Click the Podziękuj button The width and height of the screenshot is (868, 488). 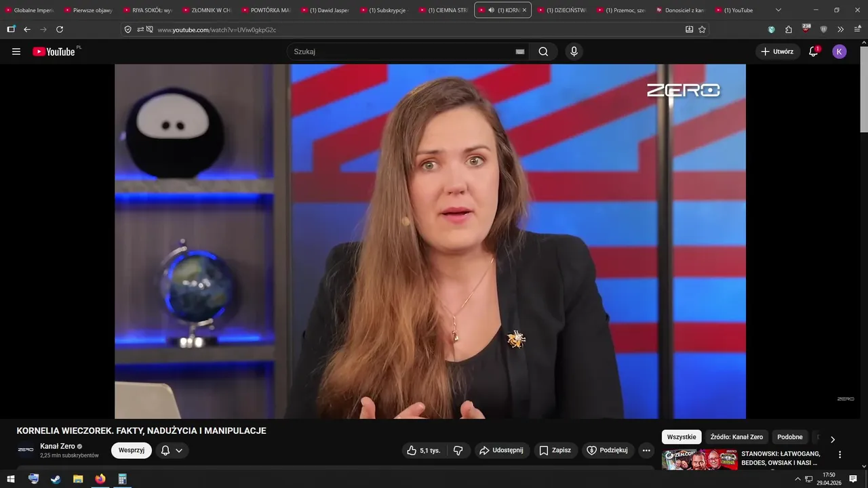[608, 450]
